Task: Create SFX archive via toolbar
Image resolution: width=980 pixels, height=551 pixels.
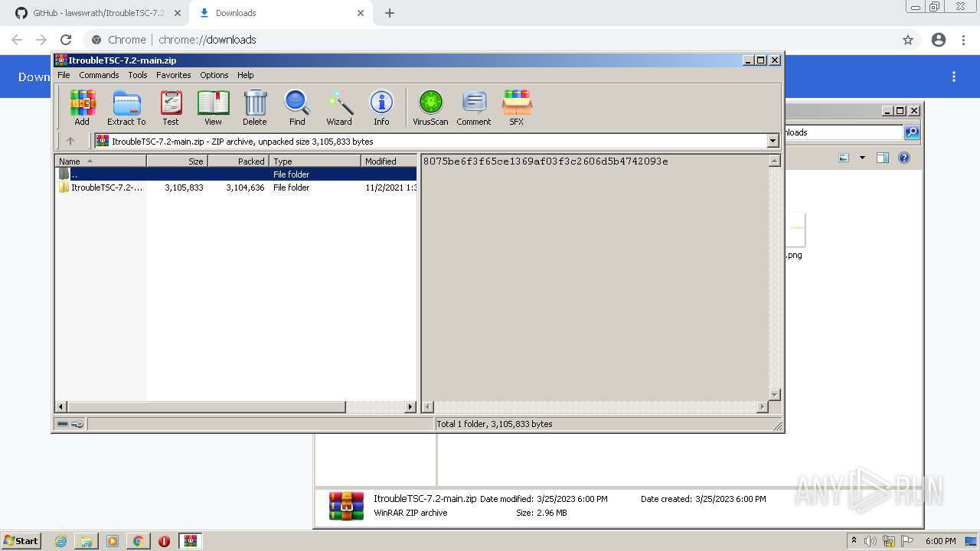Action: [517, 107]
